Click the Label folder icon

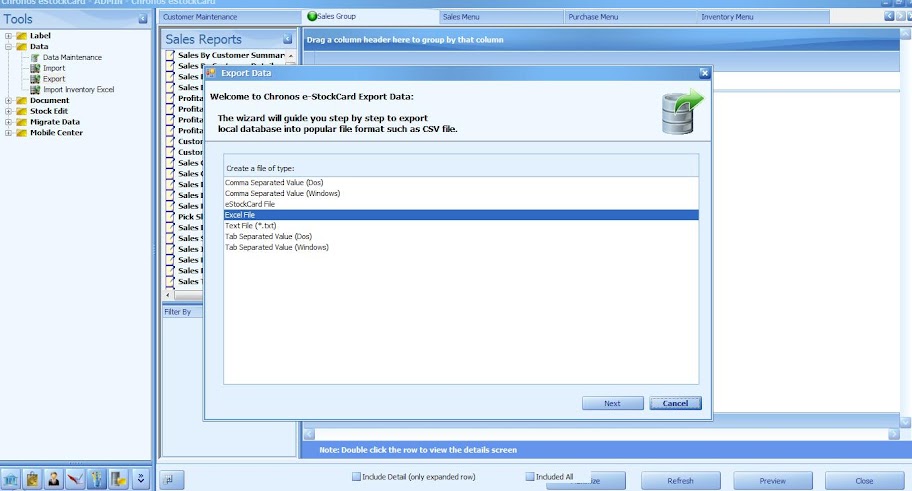(22, 36)
